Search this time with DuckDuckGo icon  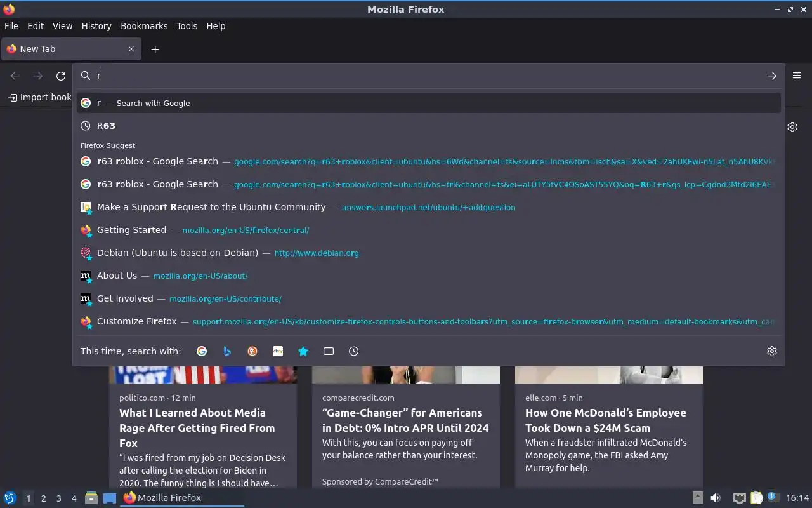coord(252,351)
